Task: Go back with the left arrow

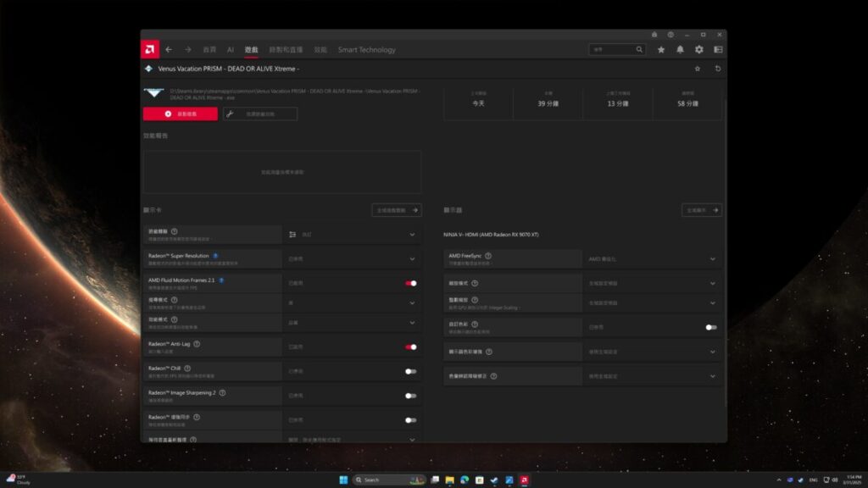Action: (169, 50)
